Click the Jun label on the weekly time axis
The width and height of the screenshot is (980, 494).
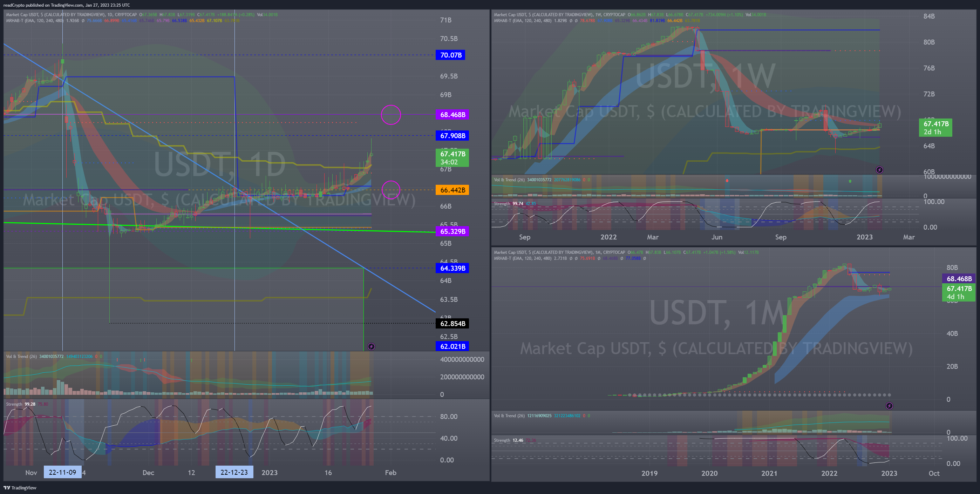pyautogui.click(x=717, y=237)
